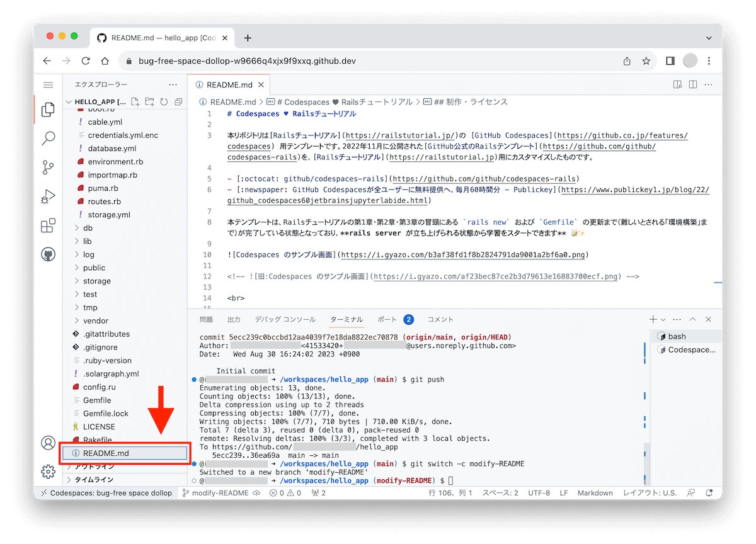The image size is (756, 544).
Task: Change language mode from Markdown
Action: 595,493
